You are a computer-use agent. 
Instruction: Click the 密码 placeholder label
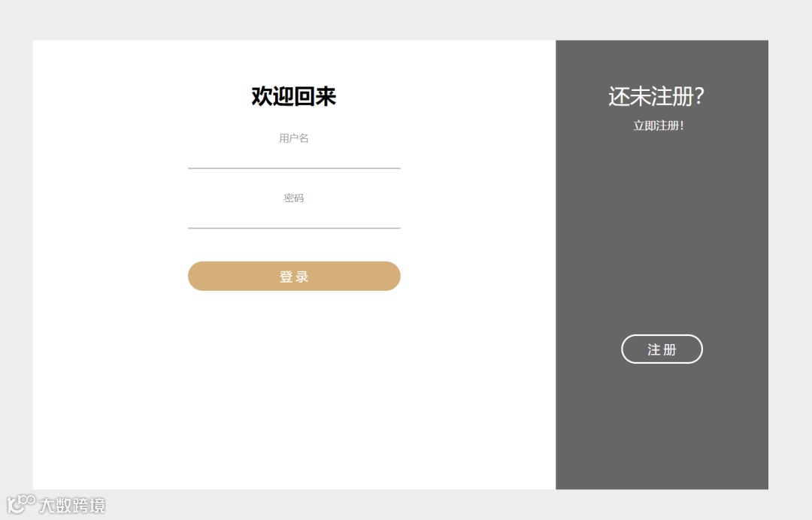click(294, 198)
